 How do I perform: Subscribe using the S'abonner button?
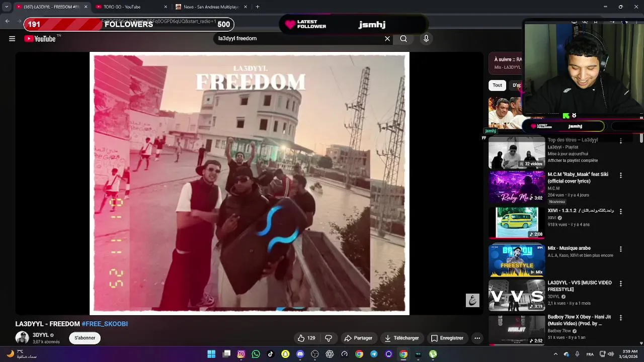[85, 338]
